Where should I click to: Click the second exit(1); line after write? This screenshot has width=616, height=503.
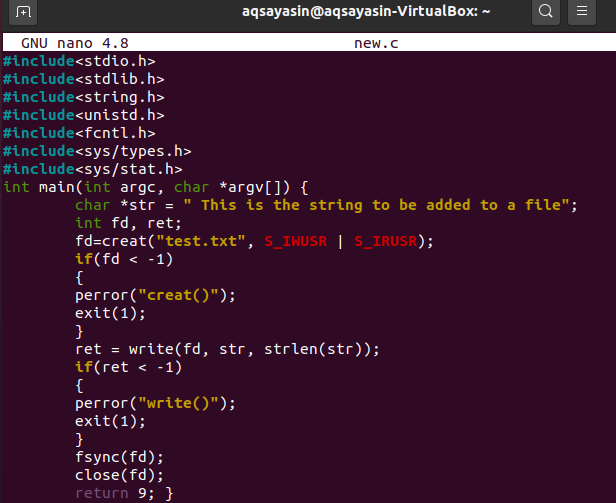click(110, 422)
